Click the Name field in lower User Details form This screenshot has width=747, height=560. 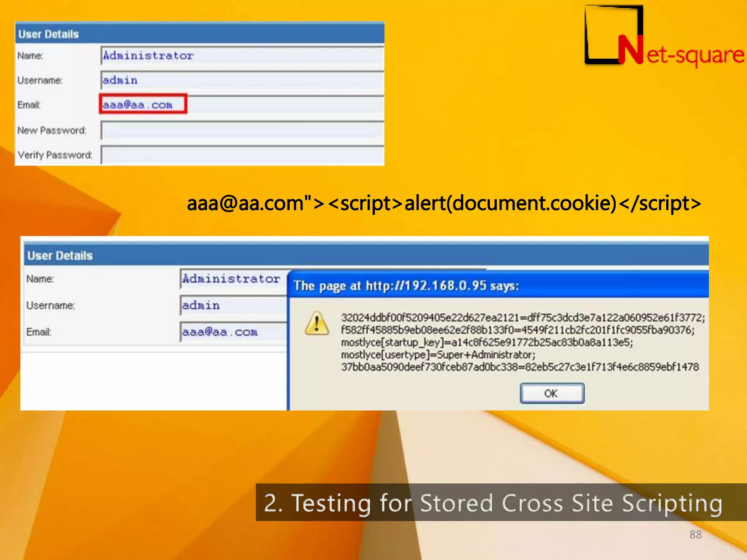233,279
